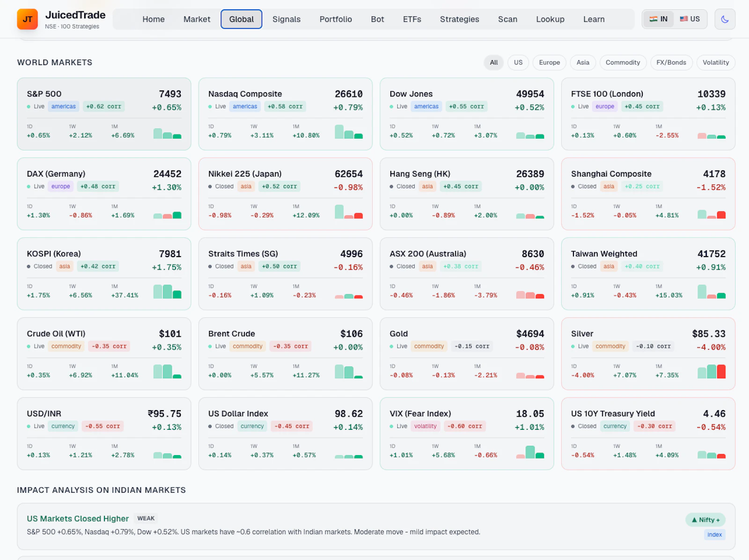Click Shanghai Composite value 4178
This screenshot has width=749, height=560.
pyautogui.click(x=714, y=174)
